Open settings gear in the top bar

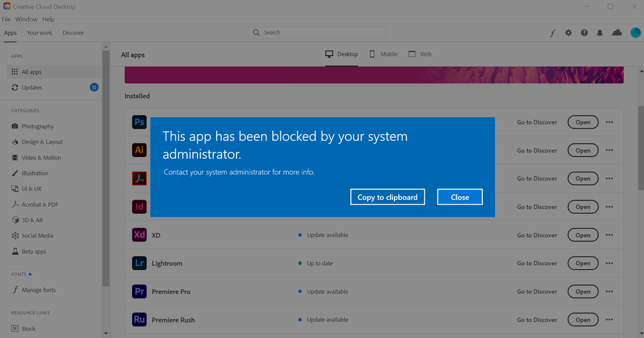pos(568,33)
